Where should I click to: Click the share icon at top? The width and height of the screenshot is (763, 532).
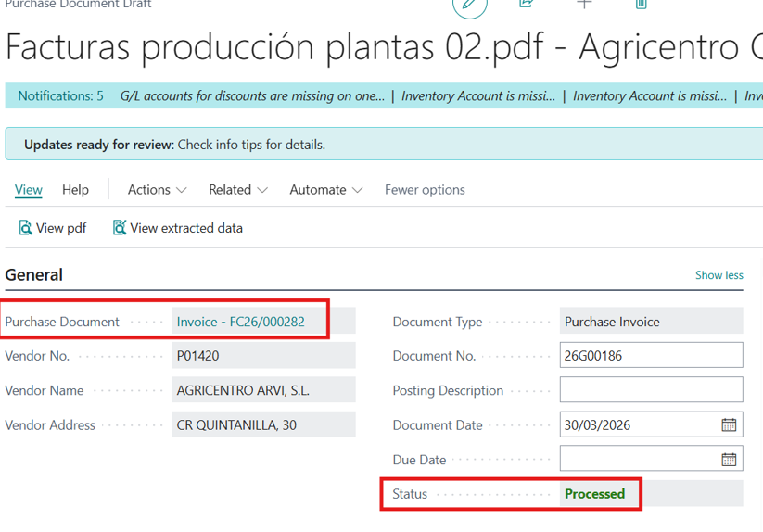[527, 4]
